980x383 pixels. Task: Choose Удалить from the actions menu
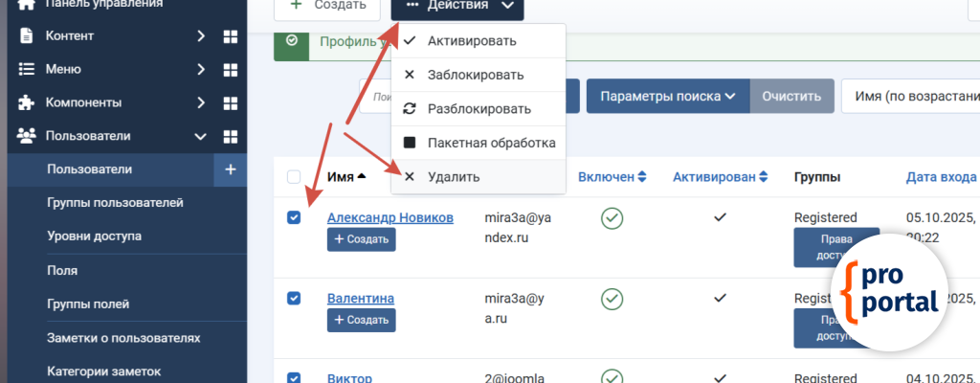(x=454, y=177)
